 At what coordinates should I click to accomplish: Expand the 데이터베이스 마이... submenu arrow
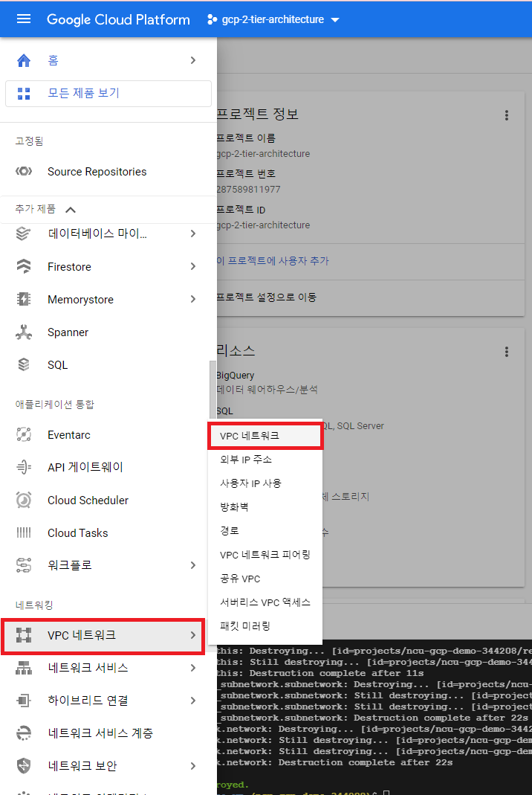pyautogui.click(x=193, y=234)
